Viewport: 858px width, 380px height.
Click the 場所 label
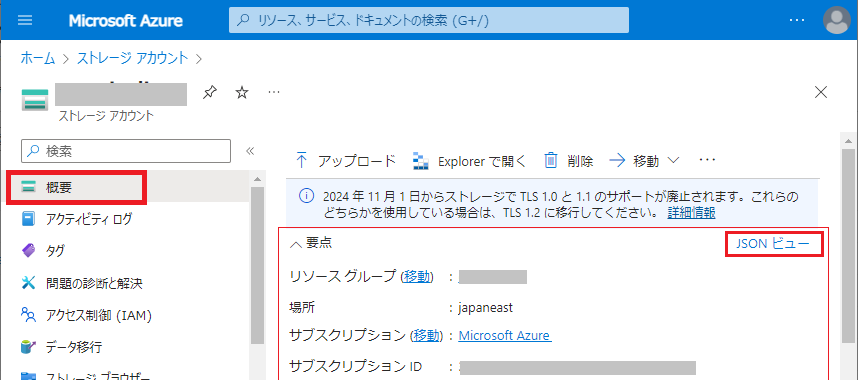302,308
